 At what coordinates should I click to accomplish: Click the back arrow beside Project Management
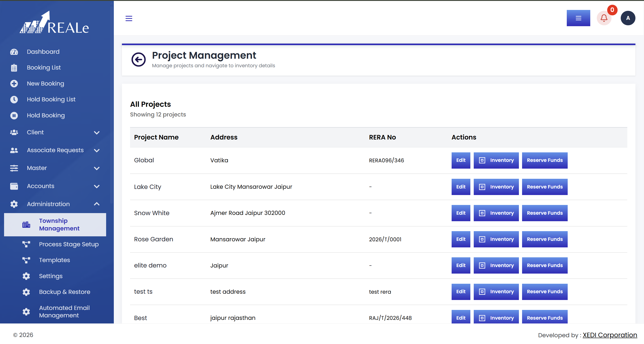(x=138, y=59)
